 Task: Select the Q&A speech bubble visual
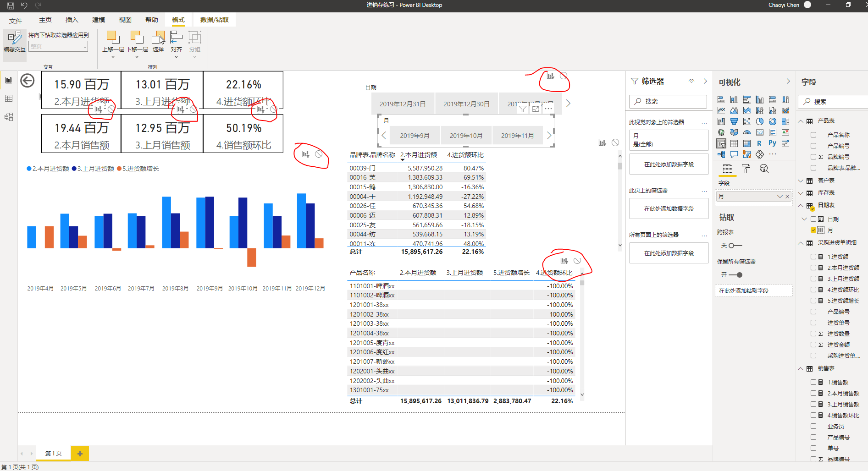[x=734, y=154]
